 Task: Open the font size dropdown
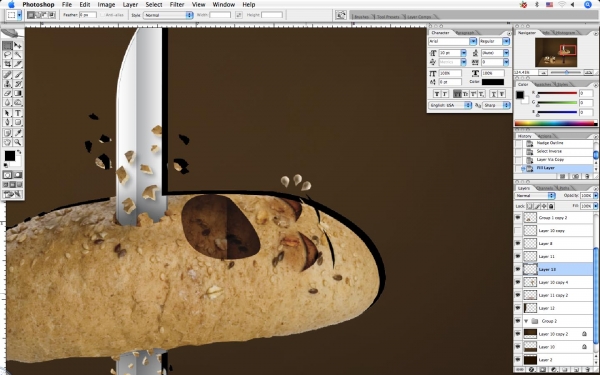pyautogui.click(x=463, y=53)
